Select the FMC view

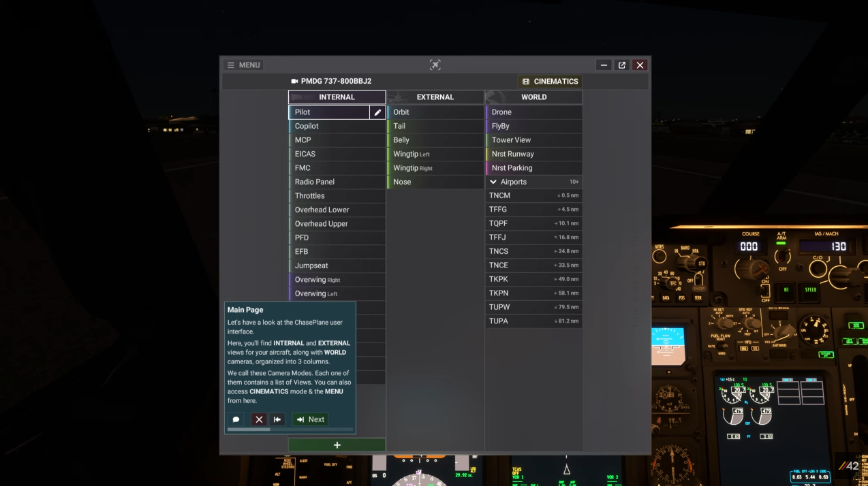tap(337, 168)
